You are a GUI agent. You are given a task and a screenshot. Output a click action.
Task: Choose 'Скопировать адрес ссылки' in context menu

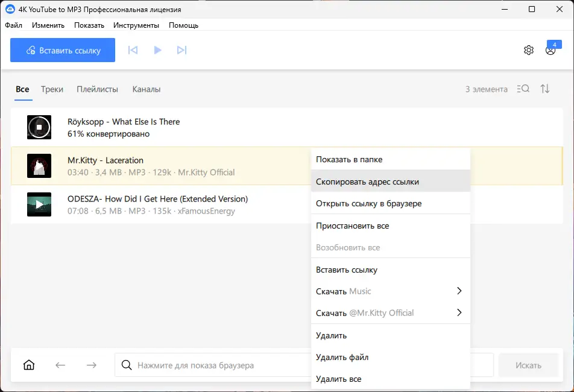(x=367, y=182)
